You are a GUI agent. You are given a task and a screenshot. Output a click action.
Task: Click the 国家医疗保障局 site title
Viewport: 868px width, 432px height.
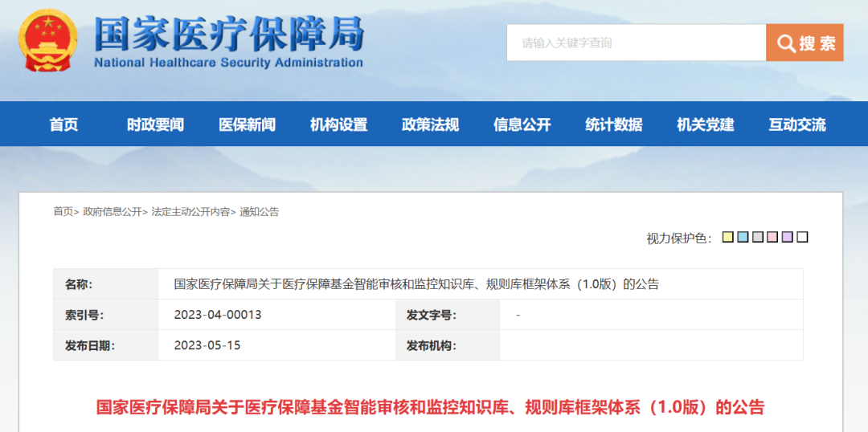point(228,33)
